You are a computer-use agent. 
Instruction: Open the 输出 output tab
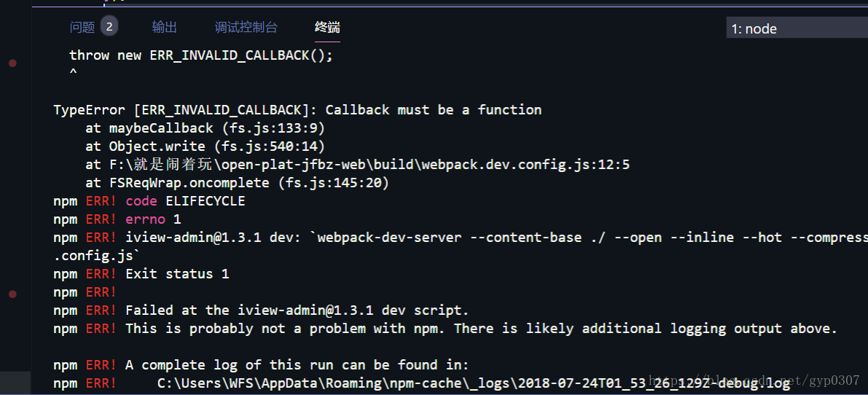coord(165,27)
